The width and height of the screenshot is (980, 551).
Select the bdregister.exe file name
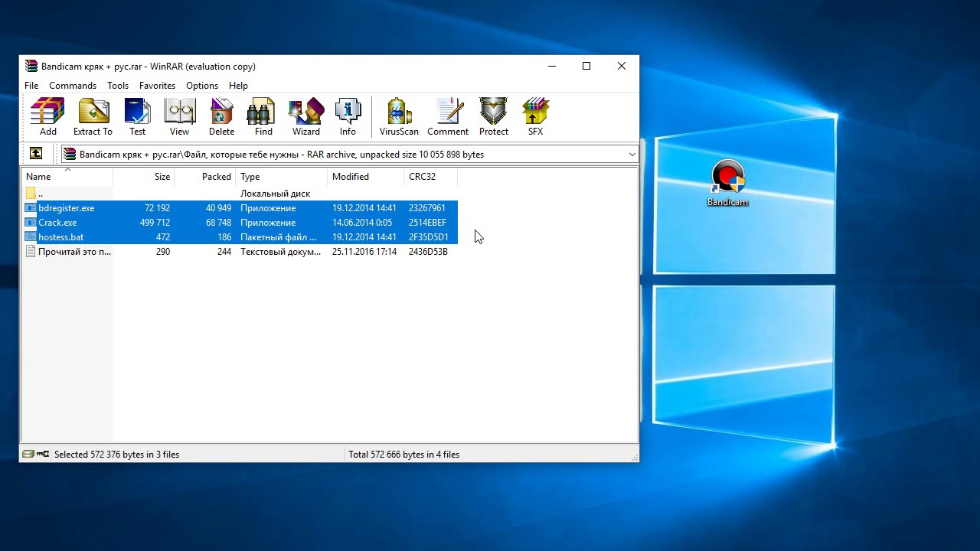[x=67, y=208]
